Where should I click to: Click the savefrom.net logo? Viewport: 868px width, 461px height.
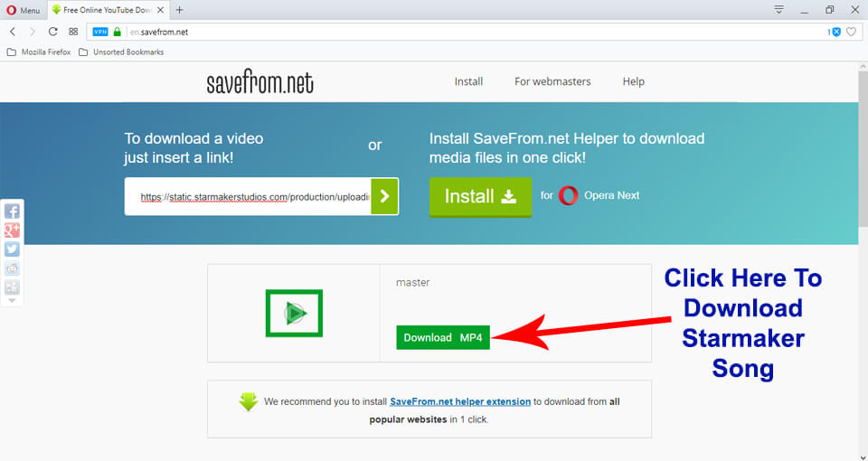click(260, 83)
